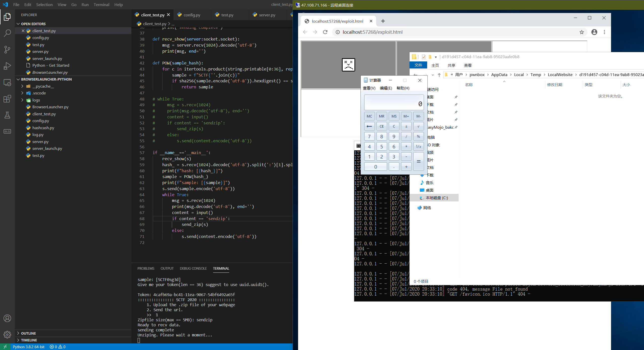Viewport: 644px width, 350px height.
Task: Open the Run and Debug view
Action: [7, 66]
